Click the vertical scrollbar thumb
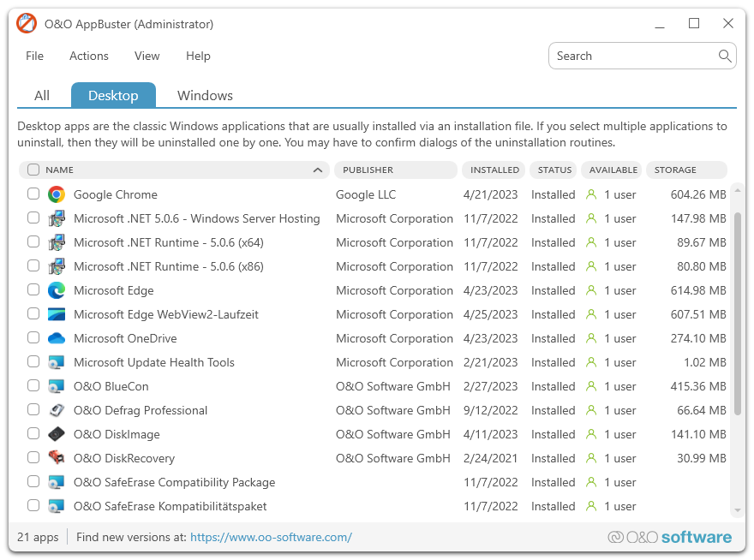Screen dimensions: 754x560 (x=738, y=313)
